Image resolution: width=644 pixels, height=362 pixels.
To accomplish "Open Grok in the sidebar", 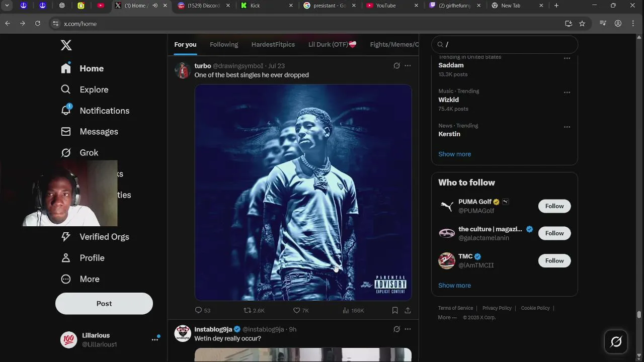I will click(79, 153).
